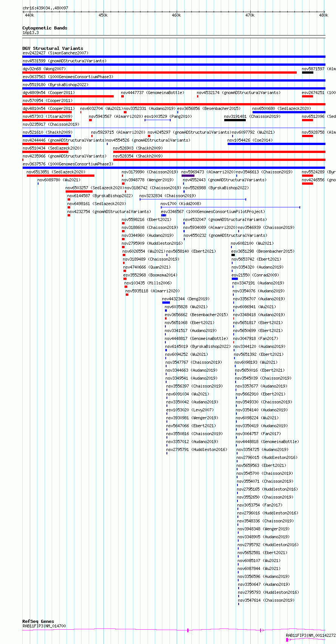Click the esv21550 (Conrad2009) label
Screen dimensions: 336x644
tap(255, 275)
